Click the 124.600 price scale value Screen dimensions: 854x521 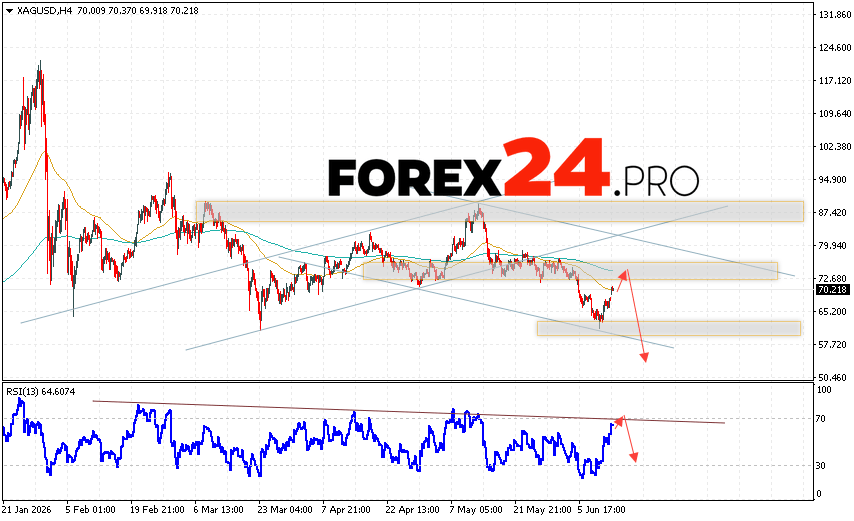[834, 48]
